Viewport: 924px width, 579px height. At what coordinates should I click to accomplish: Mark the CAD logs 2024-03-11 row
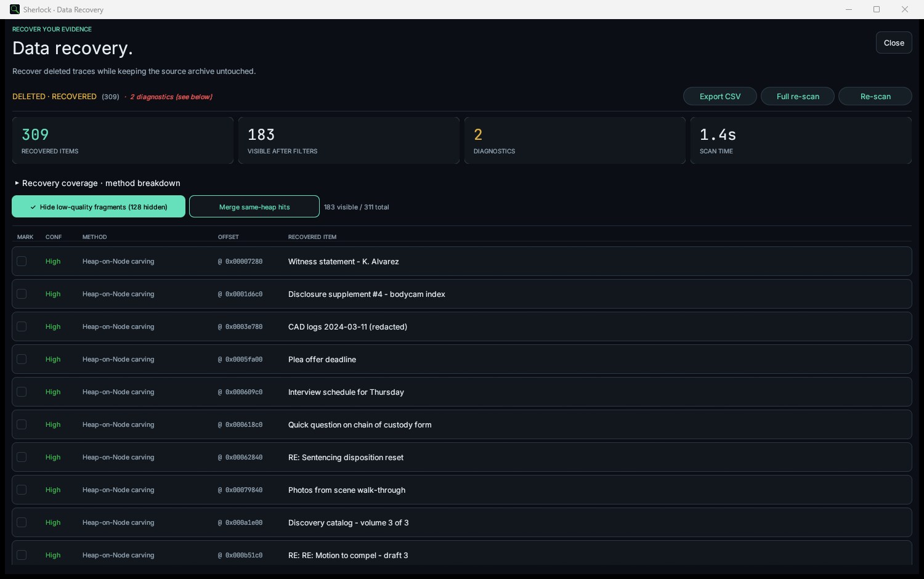(x=22, y=326)
